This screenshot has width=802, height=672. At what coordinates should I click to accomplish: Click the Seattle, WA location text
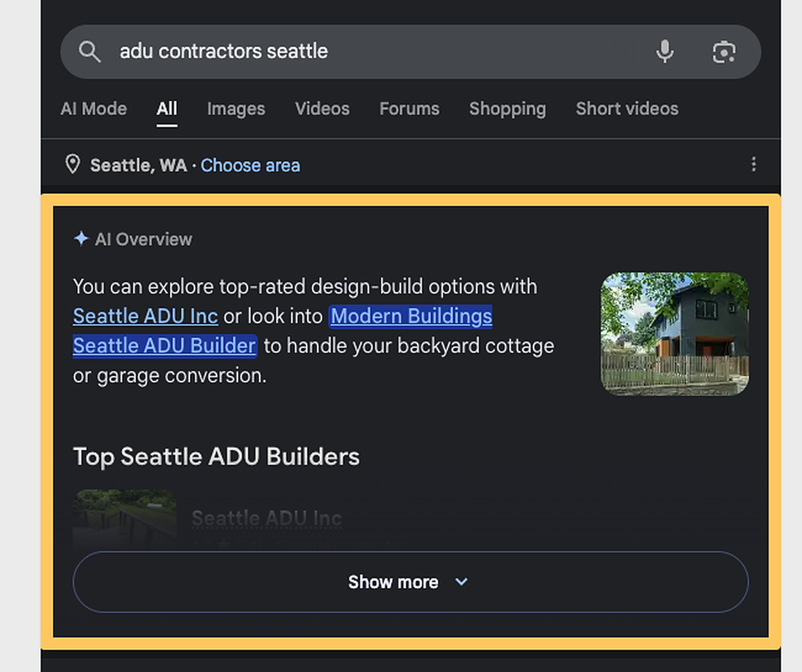(139, 165)
